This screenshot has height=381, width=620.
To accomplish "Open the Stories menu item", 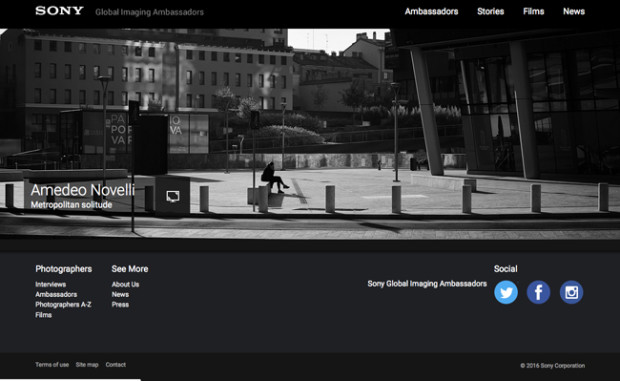I will tap(490, 11).
